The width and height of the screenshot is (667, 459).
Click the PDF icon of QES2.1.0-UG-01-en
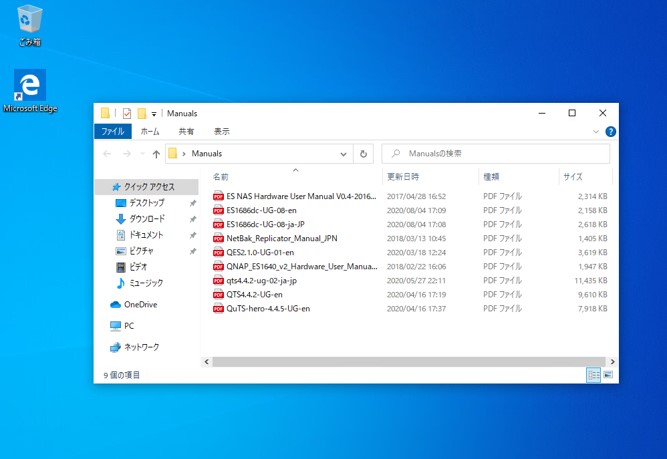click(219, 253)
